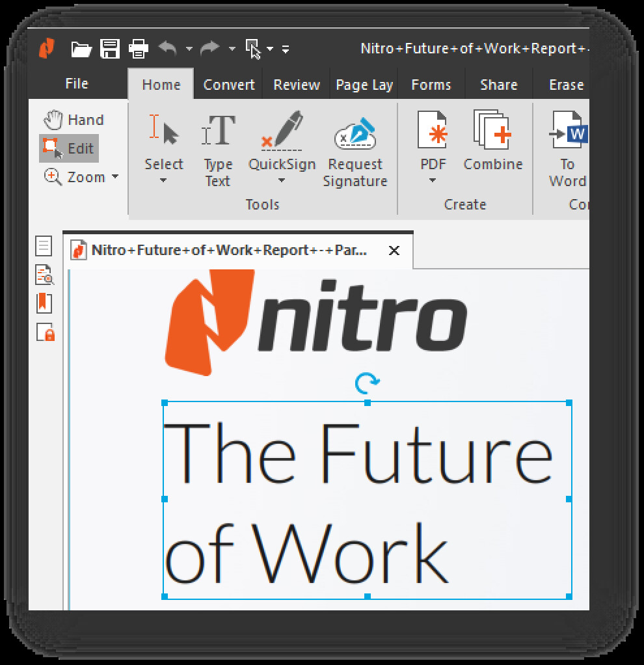Open the Review ribbon tab
The image size is (644, 665).
point(297,85)
